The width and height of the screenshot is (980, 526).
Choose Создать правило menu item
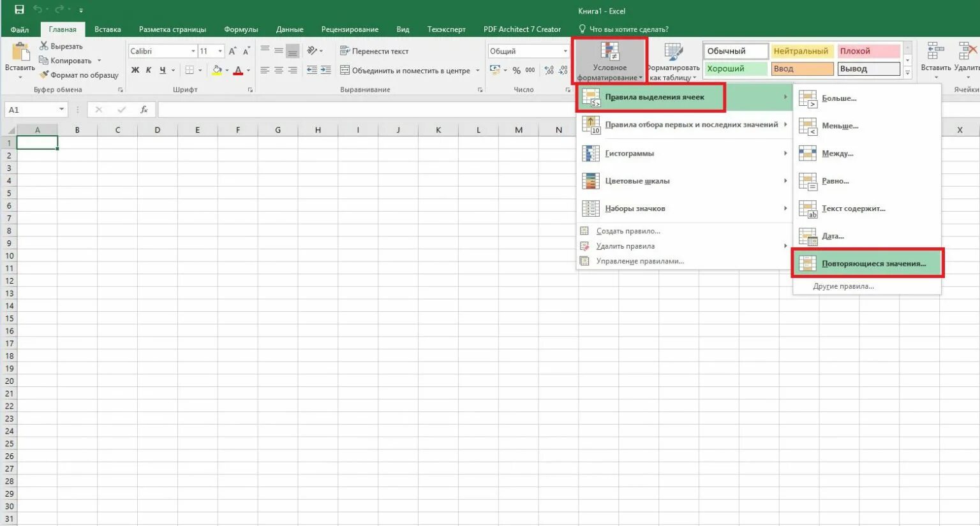tap(685, 231)
